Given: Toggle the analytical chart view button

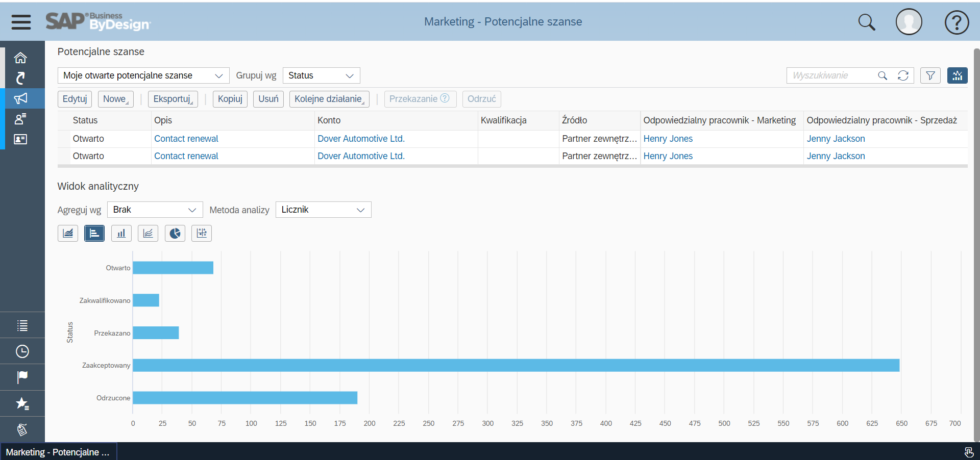Looking at the screenshot, I should tap(957, 75).
